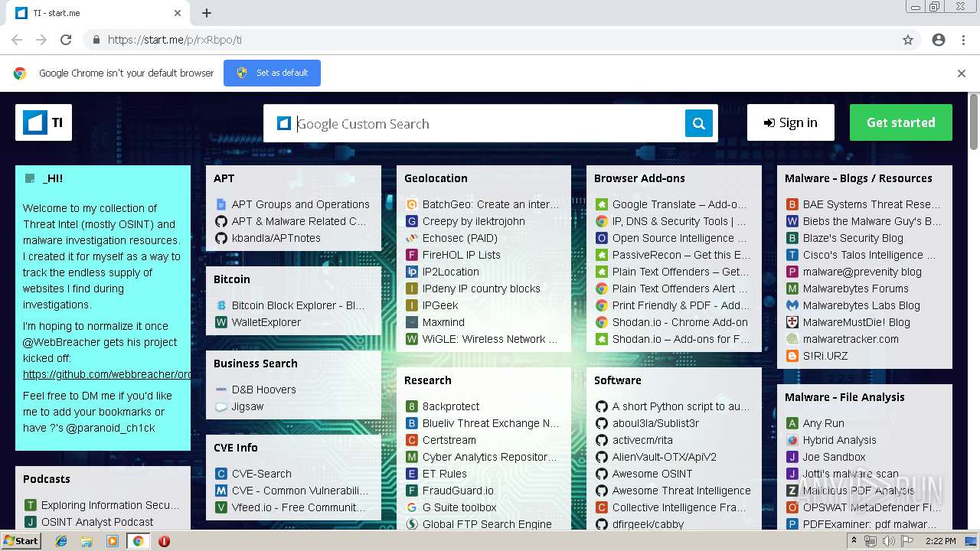Image resolution: width=980 pixels, height=551 pixels.
Task: Click the address bar URL
Action: click(175, 40)
